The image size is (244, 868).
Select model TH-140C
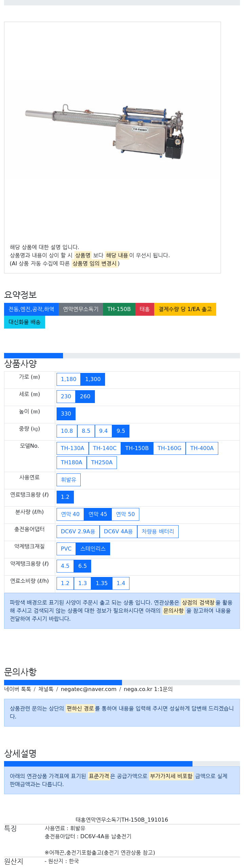click(105, 448)
